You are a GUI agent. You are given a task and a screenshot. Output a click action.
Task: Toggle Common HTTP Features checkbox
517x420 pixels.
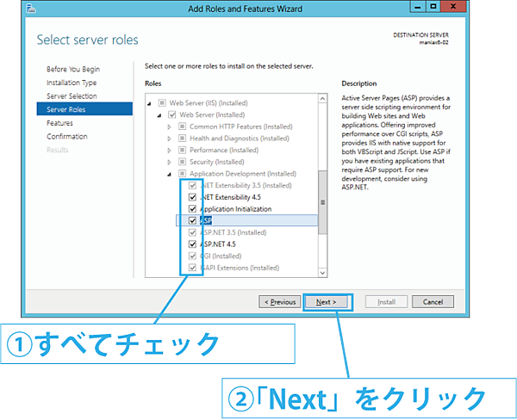tap(182, 127)
